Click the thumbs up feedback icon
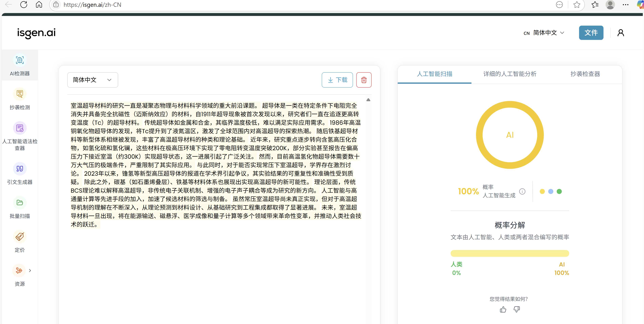 [503, 310]
